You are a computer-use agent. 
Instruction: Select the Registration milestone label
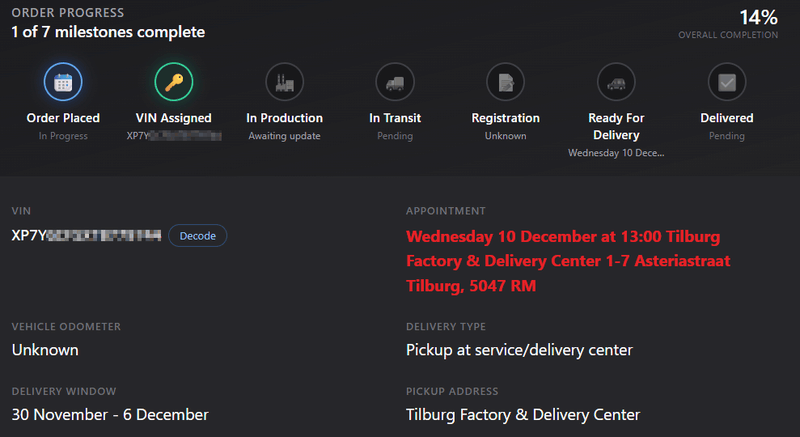(x=505, y=118)
